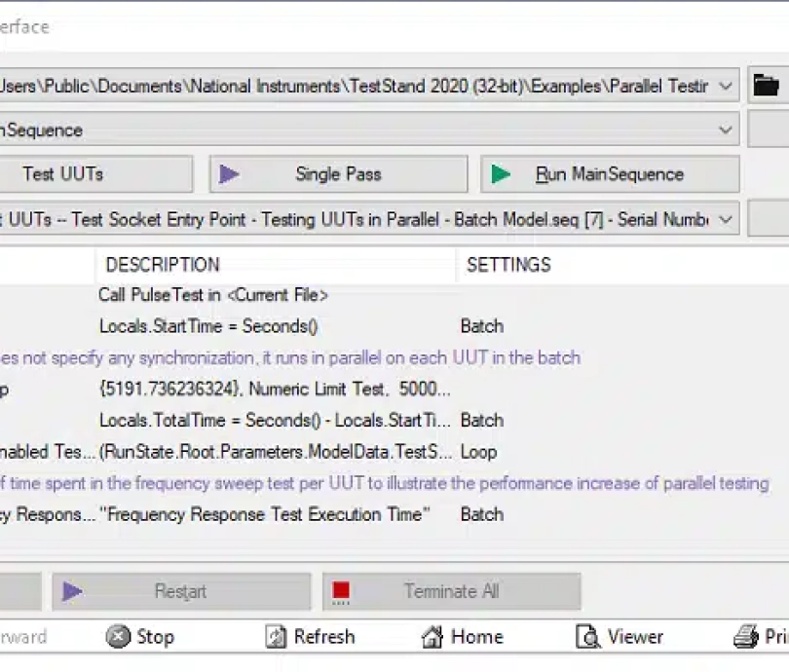Select the "Frequency Response Test Execution Time" step

[265, 514]
